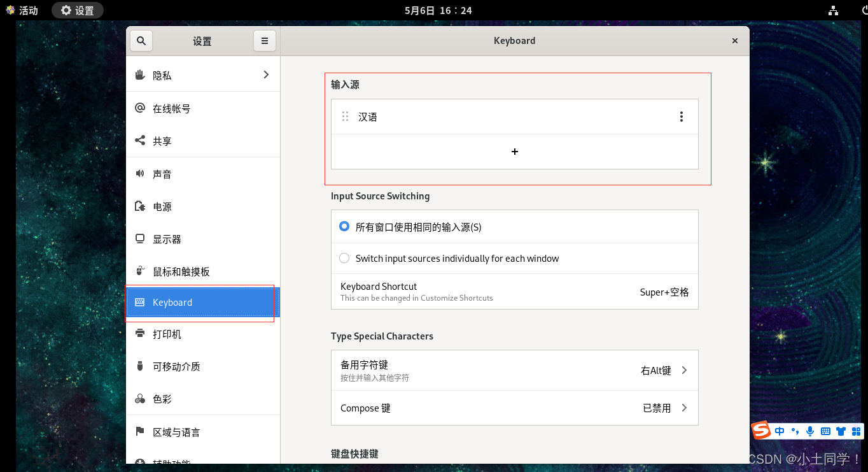Select Switch input sources individually radio option

pos(344,258)
